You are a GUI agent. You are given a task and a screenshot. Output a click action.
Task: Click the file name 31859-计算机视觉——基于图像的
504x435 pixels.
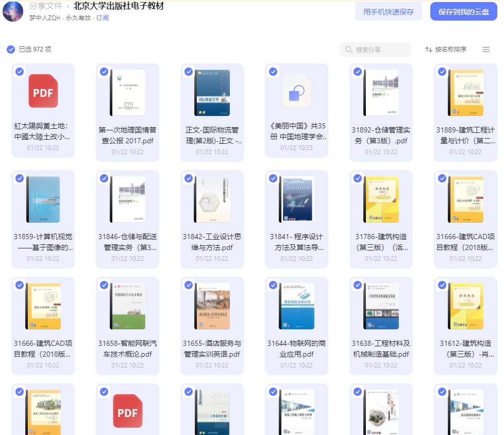tap(43, 242)
